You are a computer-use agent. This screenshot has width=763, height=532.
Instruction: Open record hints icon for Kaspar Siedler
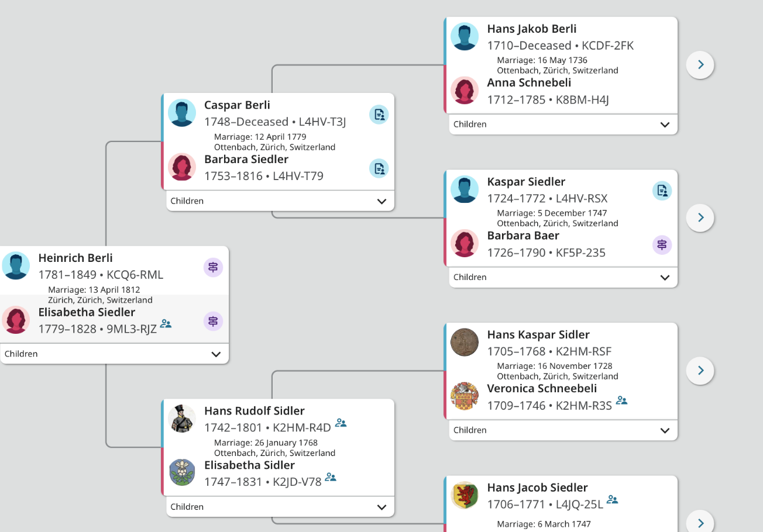click(662, 191)
